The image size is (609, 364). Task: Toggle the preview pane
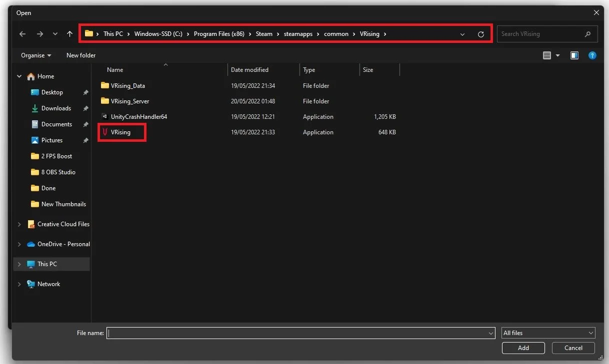click(x=574, y=55)
